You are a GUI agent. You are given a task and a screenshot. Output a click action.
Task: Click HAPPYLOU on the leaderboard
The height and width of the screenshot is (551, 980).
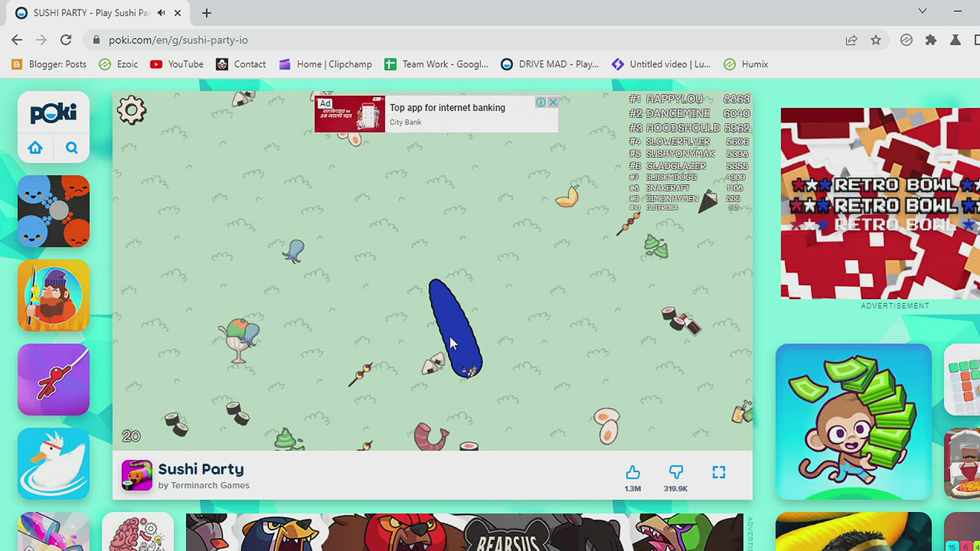(x=674, y=99)
